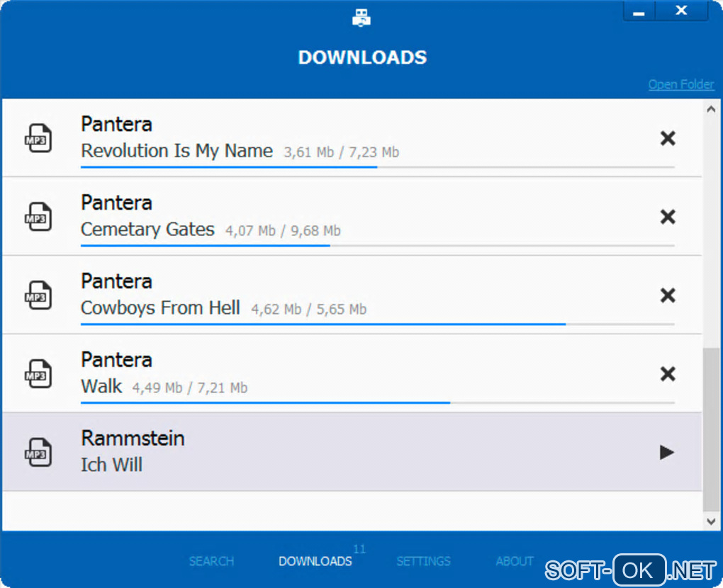The width and height of the screenshot is (723, 588).
Task: Click the MP3 icon for Ich Will
Action: [38, 452]
